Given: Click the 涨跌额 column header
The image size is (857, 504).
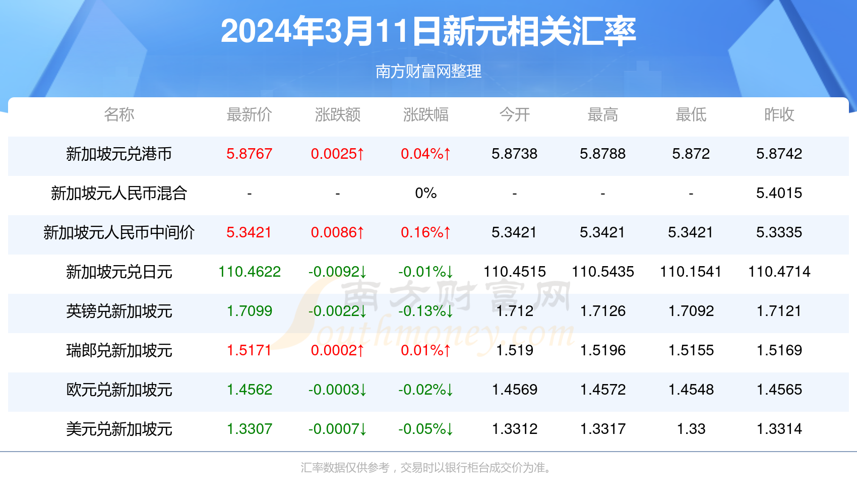Looking at the screenshot, I should [338, 114].
